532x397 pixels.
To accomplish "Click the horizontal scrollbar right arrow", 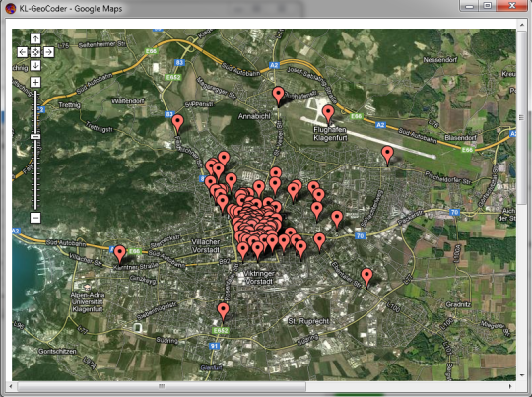I will pos(510,386).
